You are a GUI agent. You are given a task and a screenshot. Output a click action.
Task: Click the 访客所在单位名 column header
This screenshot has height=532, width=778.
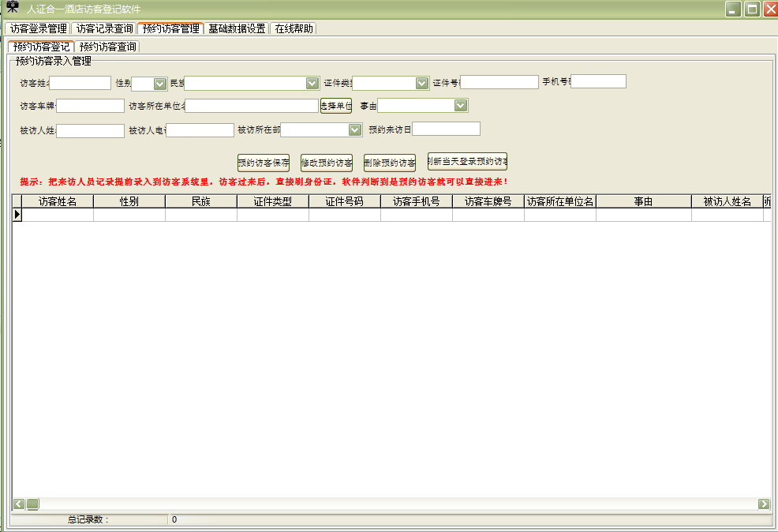tap(560, 201)
